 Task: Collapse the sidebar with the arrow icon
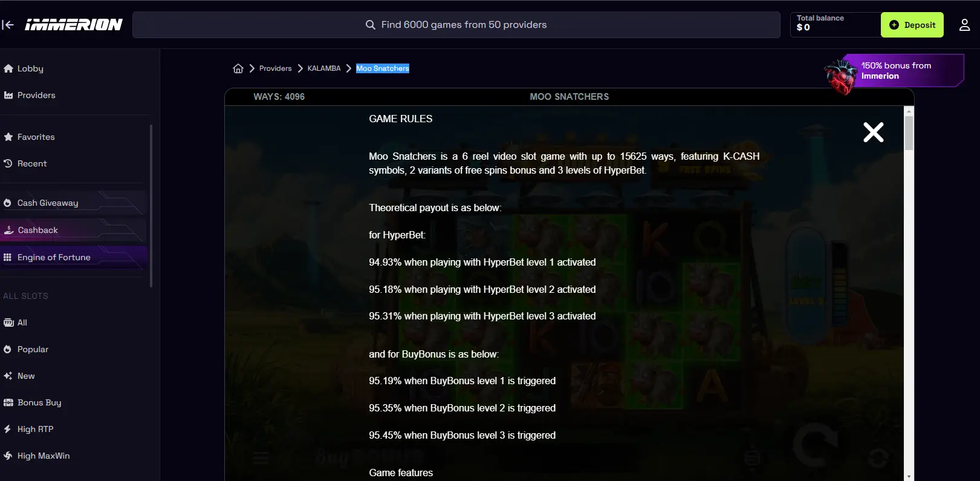pos(8,25)
